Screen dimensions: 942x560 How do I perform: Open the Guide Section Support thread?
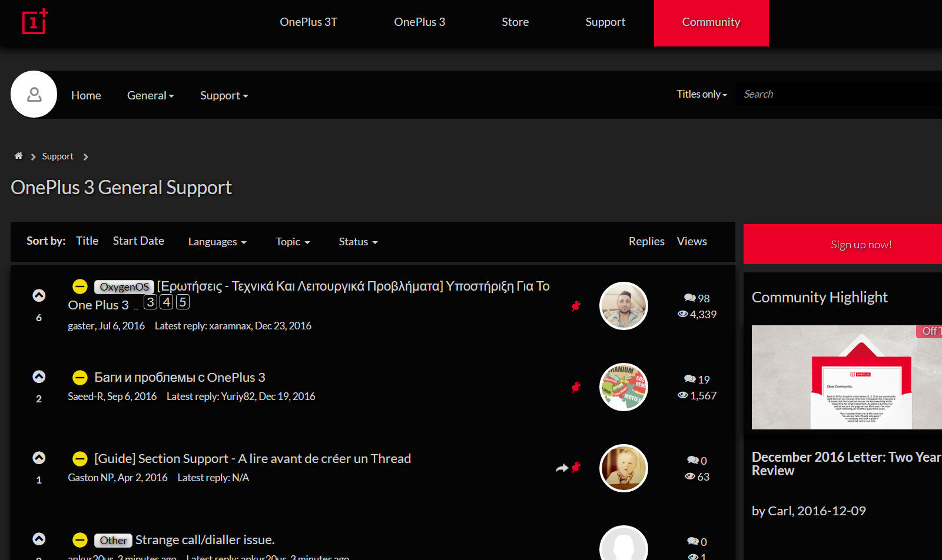coord(253,459)
